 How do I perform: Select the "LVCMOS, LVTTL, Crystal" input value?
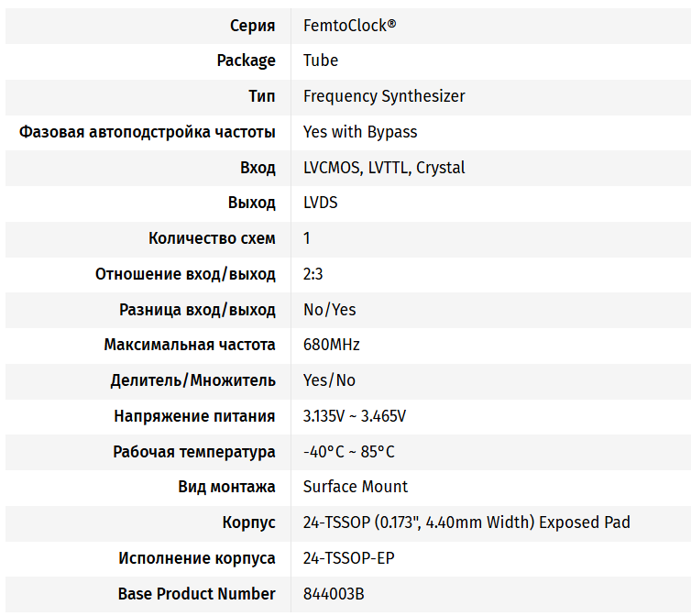[384, 168]
